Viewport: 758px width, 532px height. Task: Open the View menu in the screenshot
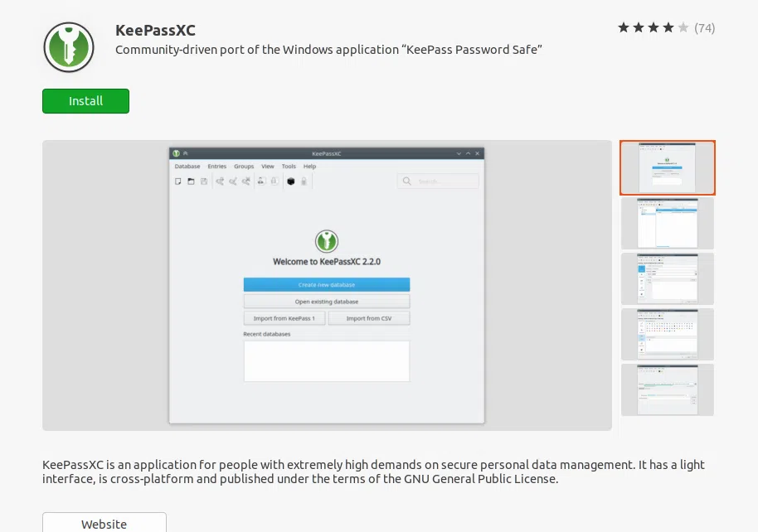tap(267, 166)
